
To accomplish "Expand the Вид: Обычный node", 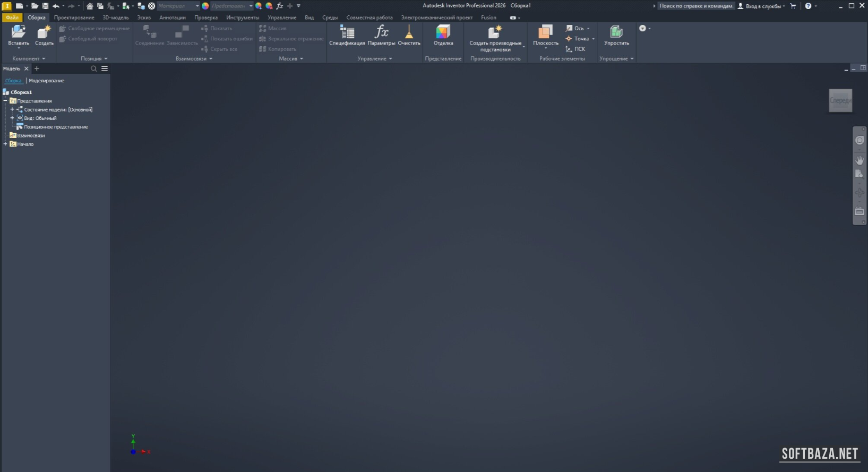I will 12,118.
